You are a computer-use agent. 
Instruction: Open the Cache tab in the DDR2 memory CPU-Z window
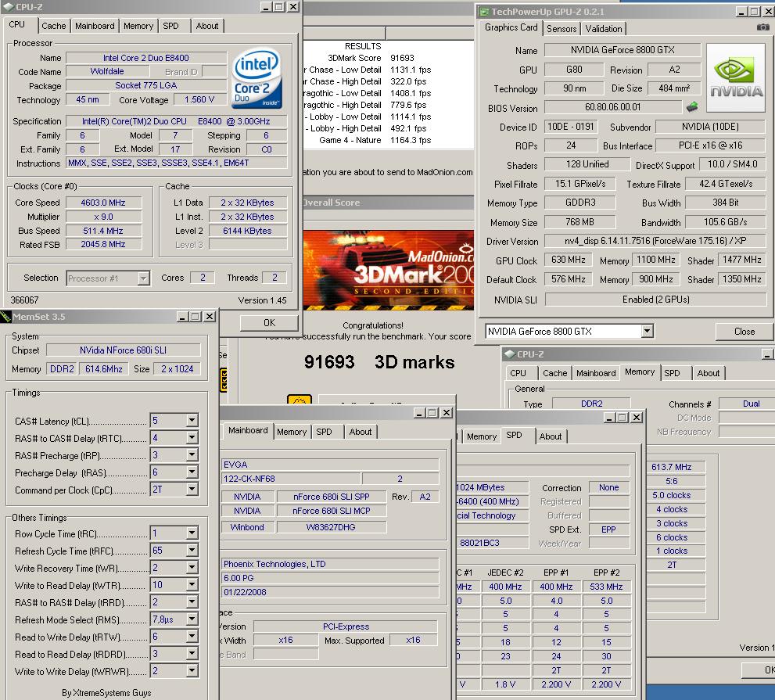(x=554, y=373)
